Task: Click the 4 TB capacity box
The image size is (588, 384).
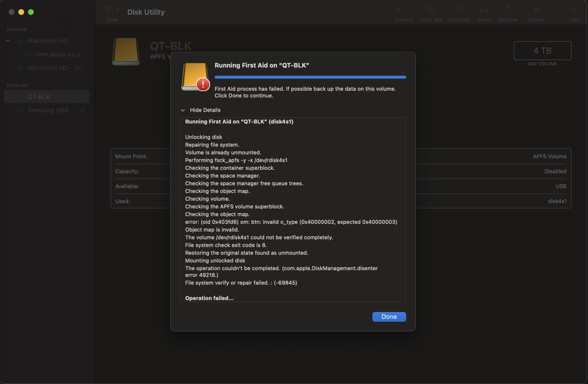Action: [542, 51]
